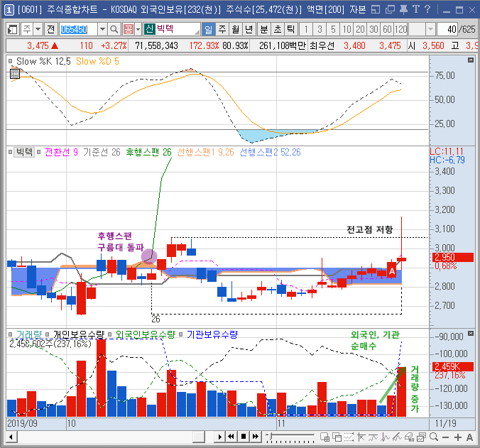Toggle the 거래량 volume series checkbox

tap(11, 334)
